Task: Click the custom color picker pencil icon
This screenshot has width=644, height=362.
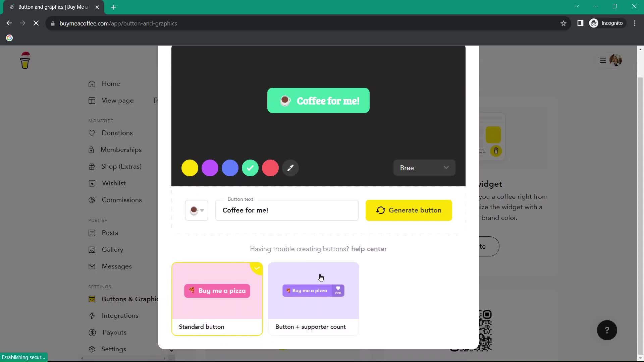Action: coord(291,168)
